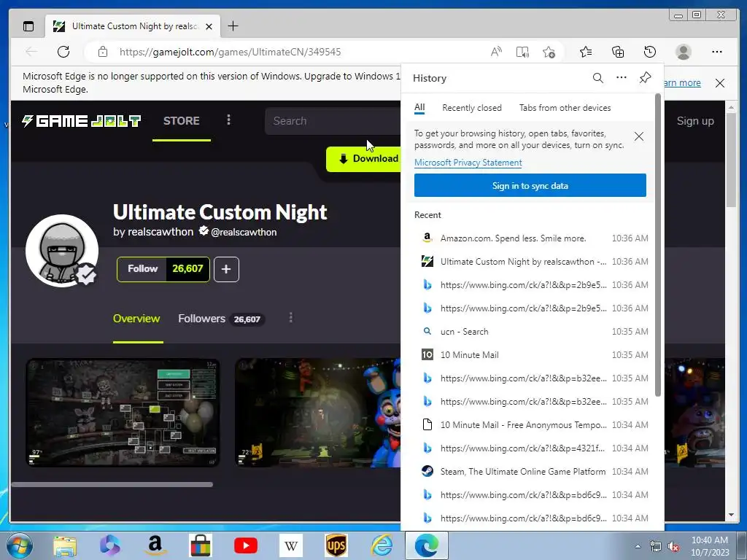This screenshot has height=560, width=747.
Task: Open @realscawthon profile link
Action: point(244,232)
